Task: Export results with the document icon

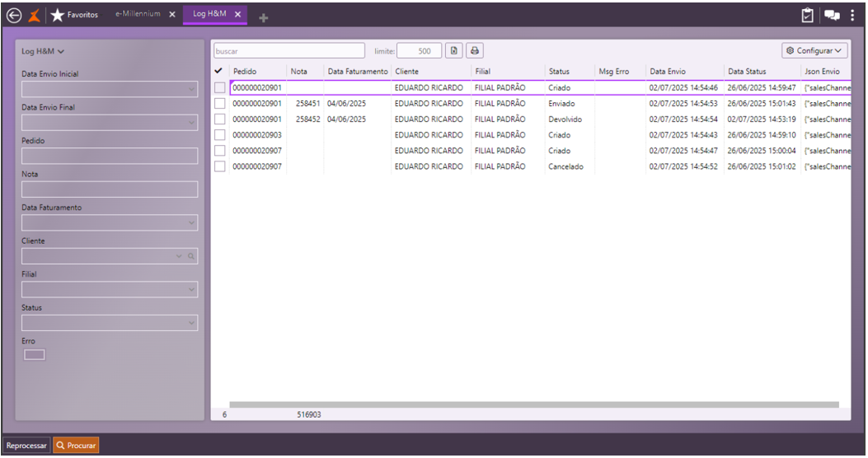Action: pos(454,51)
